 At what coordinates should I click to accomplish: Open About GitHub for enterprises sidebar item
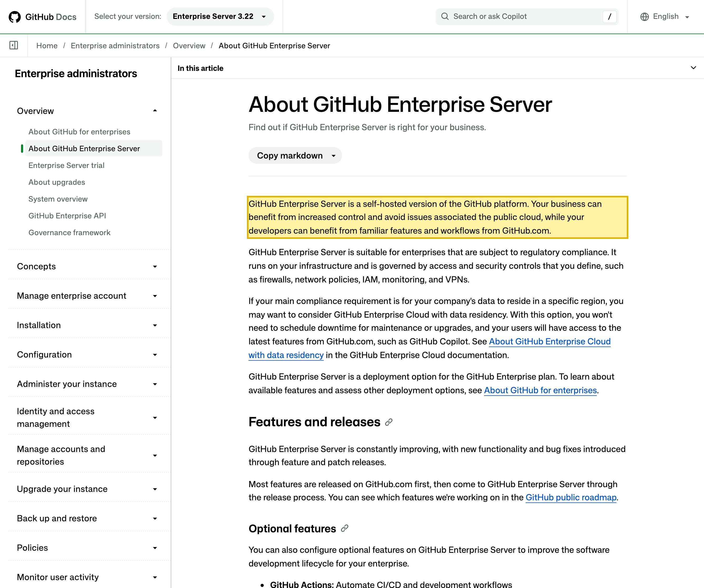click(x=79, y=132)
